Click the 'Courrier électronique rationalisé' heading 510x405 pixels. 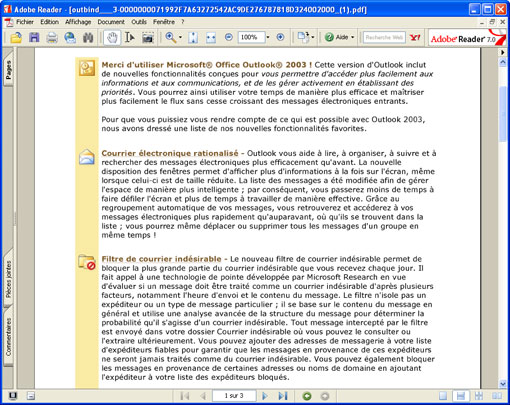click(x=170, y=153)
